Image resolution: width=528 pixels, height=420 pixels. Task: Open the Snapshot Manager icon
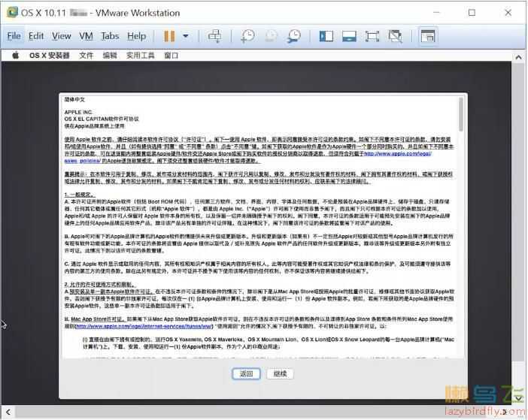point(294,36)
